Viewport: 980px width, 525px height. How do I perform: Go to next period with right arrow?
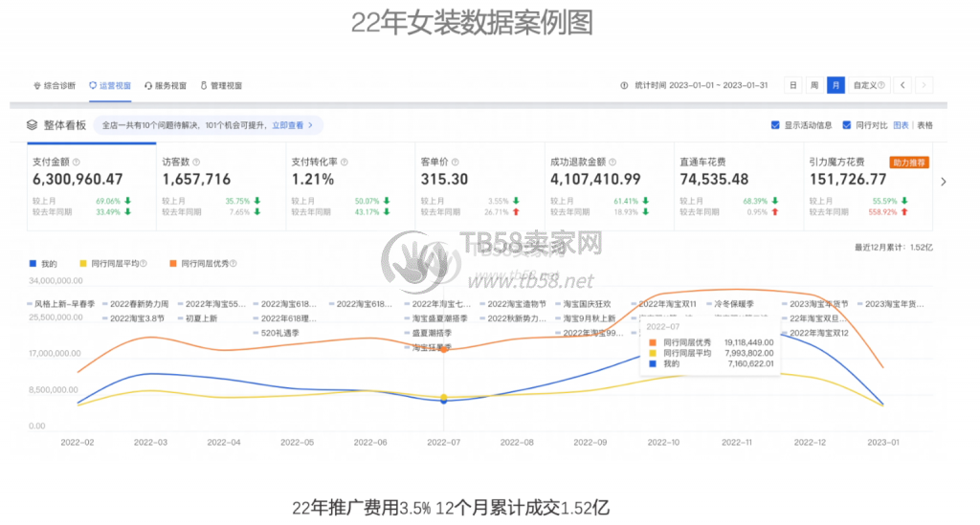coord(924,85)
